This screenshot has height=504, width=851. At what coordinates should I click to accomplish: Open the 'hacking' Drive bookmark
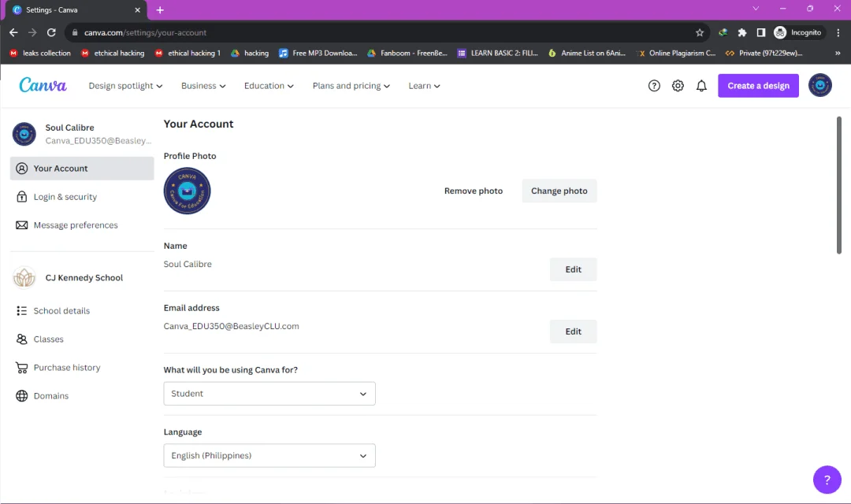[x=251, y=54]
